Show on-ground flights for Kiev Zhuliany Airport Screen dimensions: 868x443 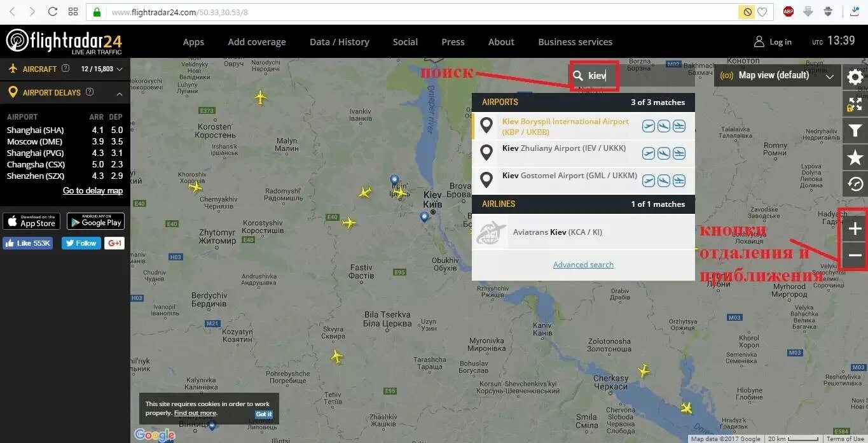[x=679, y=153]
